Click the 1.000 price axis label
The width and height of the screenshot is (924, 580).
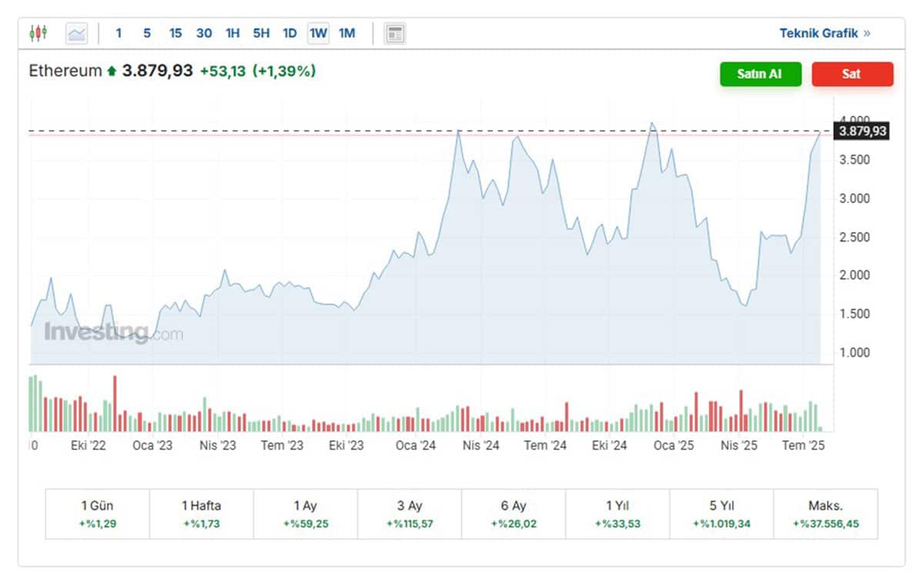[x=854, y=352]
